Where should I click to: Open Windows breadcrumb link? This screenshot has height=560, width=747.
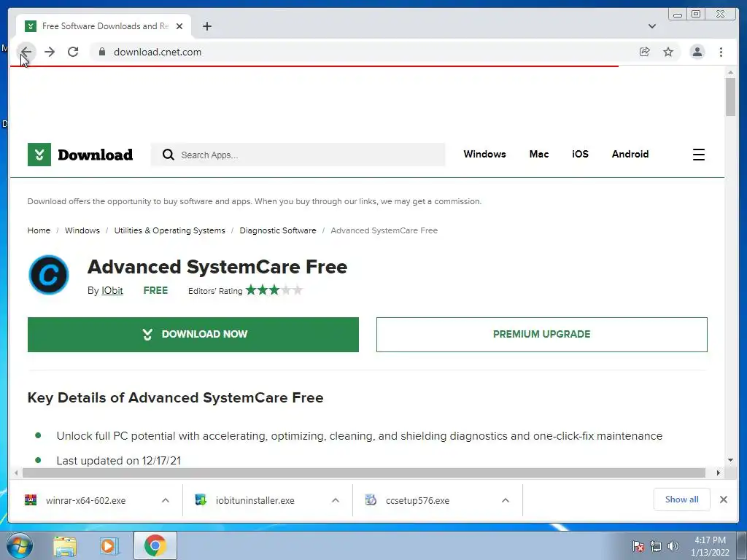click(x=82, y=230)
